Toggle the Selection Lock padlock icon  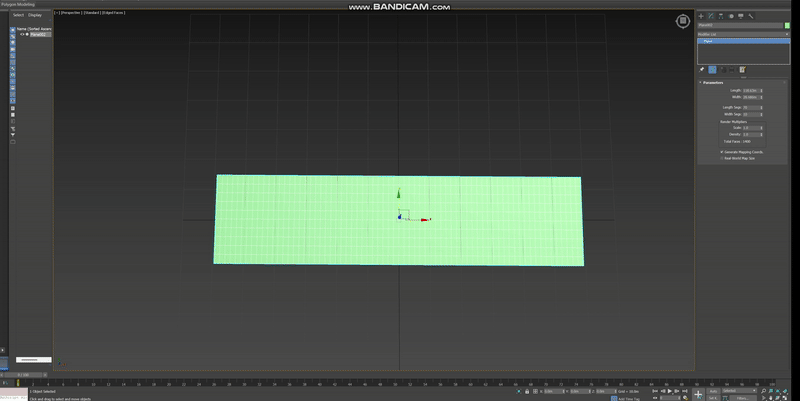[527, 391]
